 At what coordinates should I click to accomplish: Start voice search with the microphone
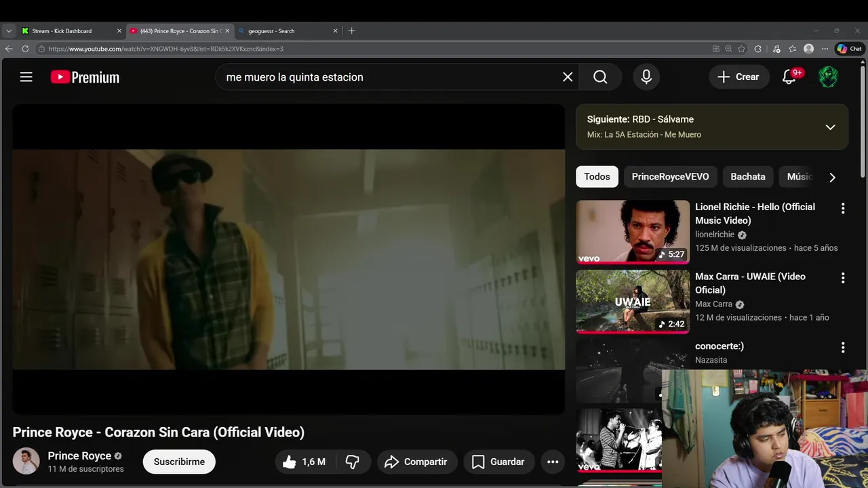point(646,77)
